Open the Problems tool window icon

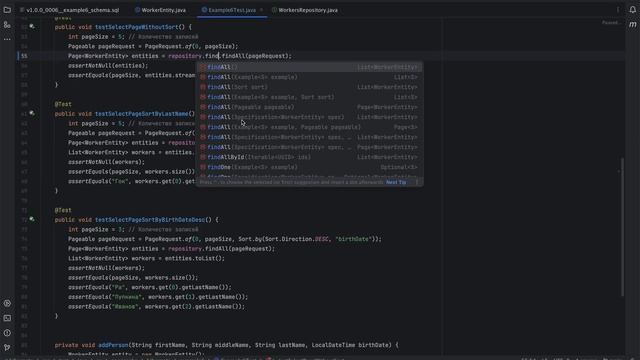(x=7, y=333)
